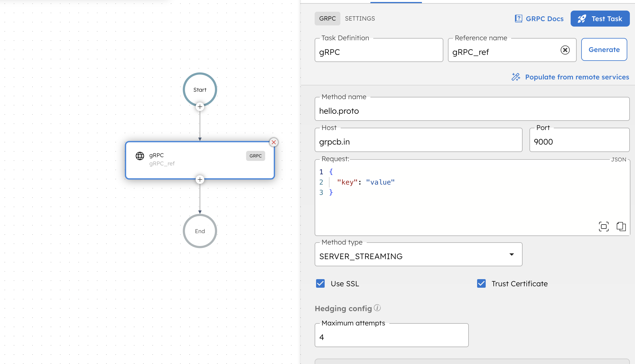Click the globe icon on the gRPC node

coord(140,156)
